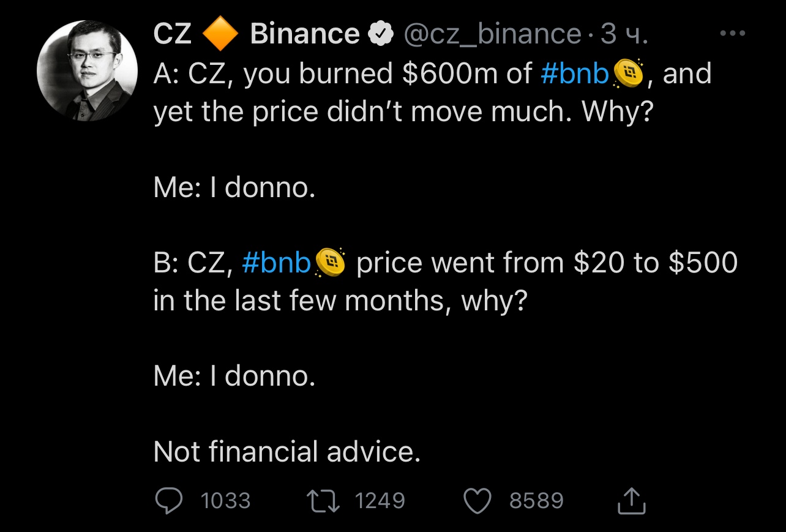Click the verified badge next to Binance
Viewport: 786px width, 532px height.
pyautogui.click(x=380, y=34)
